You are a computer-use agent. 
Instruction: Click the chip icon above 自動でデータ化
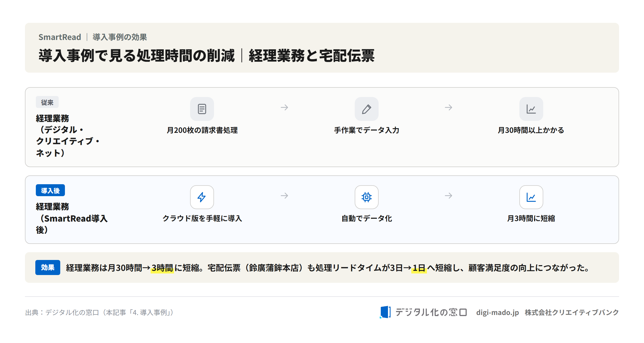pyautogui.click(x=366, y=197)
